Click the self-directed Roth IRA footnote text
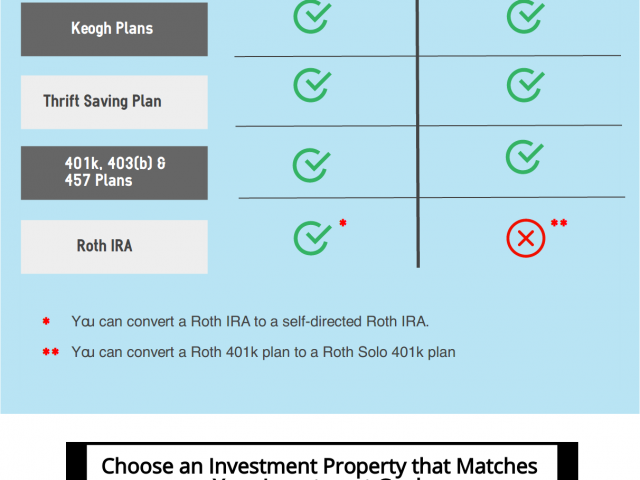Viewport: 640px width, 480px height. [x=250, y=322]
